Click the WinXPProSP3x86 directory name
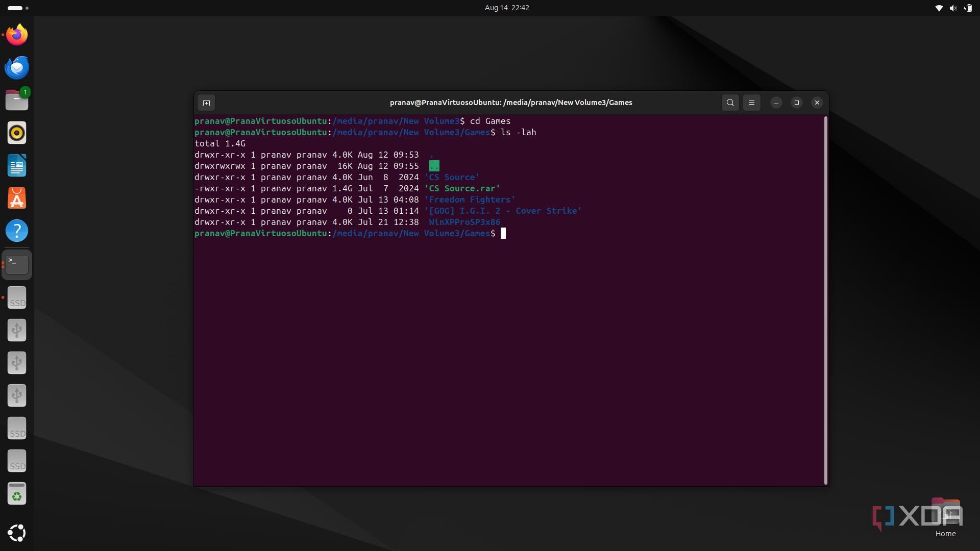Image resolution: width=980 pixels, height=551 pixels. point(464,222)
